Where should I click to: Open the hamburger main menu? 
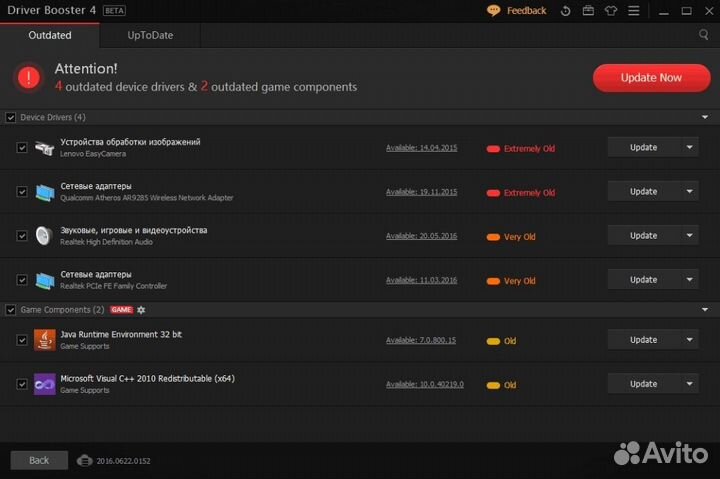click(635, 11)
